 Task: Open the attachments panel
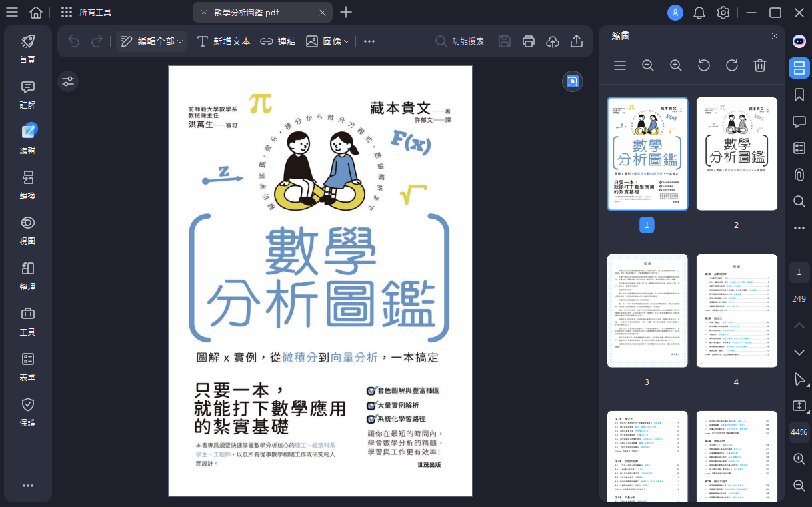point(799,175)
